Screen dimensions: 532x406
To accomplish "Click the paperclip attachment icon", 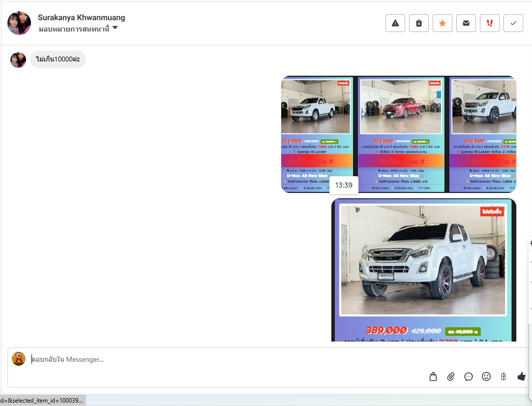I will click(x=451, y=376).
